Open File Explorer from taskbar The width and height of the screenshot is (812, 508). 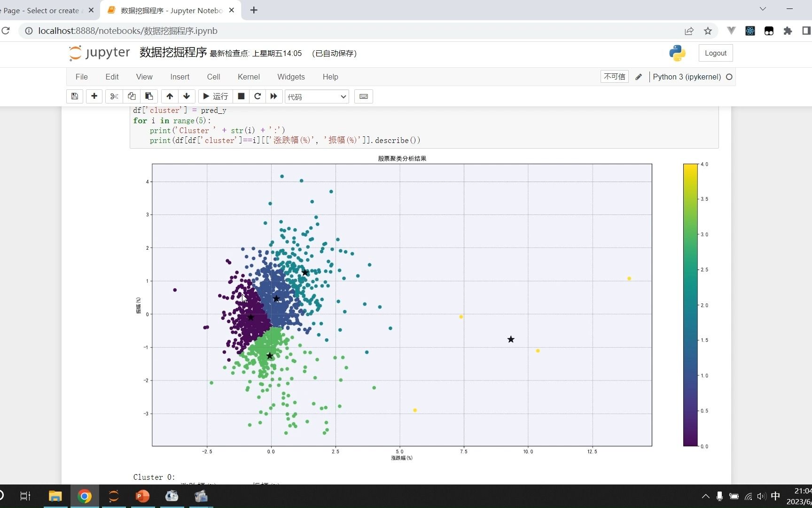(55, 496)
